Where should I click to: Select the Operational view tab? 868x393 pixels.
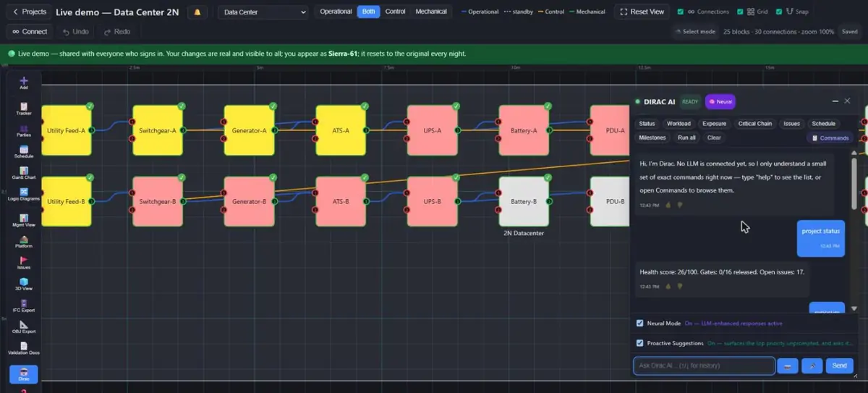pyautogui.click(x=336, y=12)
